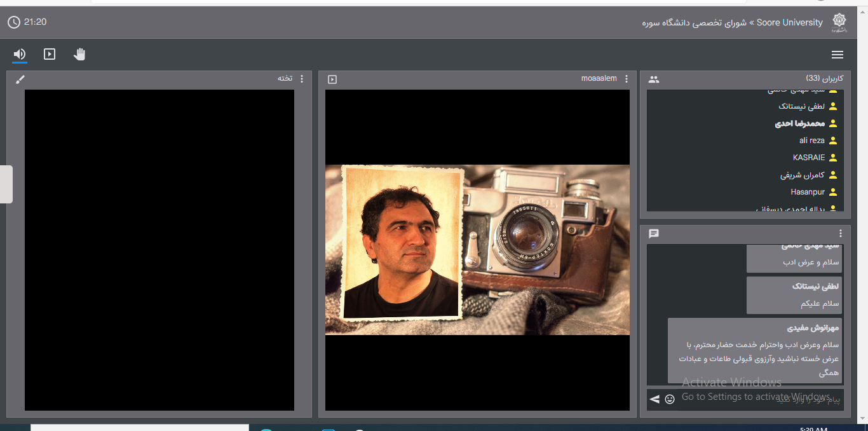Click the Soore University logo
The width and height of the screenshot is (868, 431).
[x=839, y=22]
